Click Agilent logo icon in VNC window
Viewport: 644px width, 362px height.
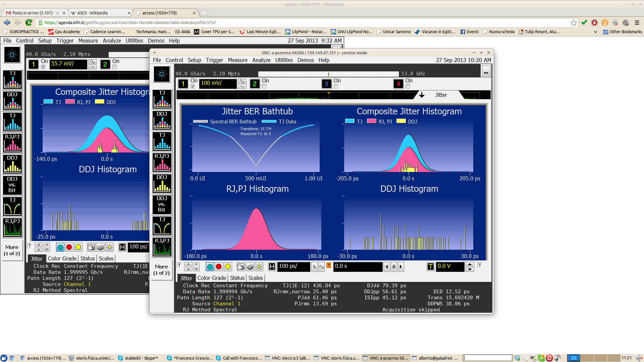coord(162,74)
